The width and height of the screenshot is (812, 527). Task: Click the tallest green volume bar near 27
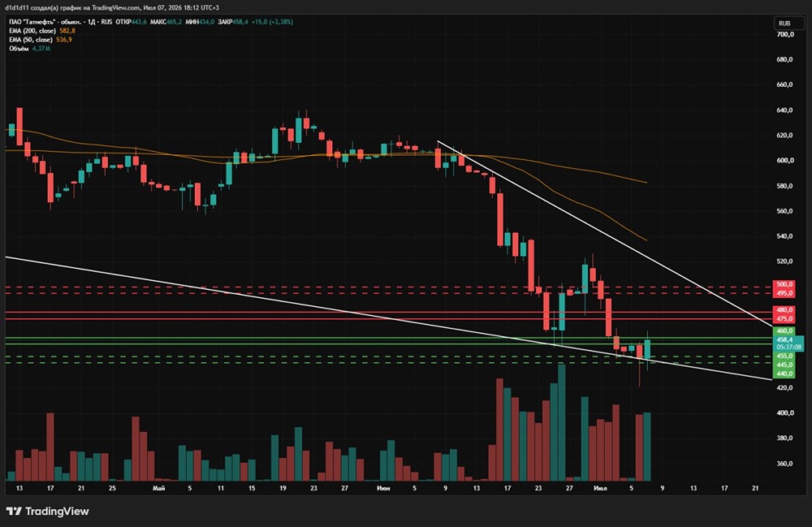pyautogui.click(x=562, y=422)
